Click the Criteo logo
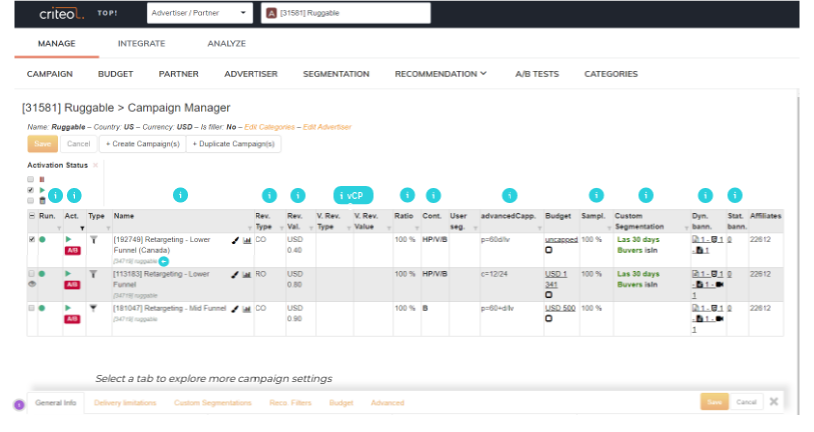This screenshot has height=432, width=814. (61, 14)
